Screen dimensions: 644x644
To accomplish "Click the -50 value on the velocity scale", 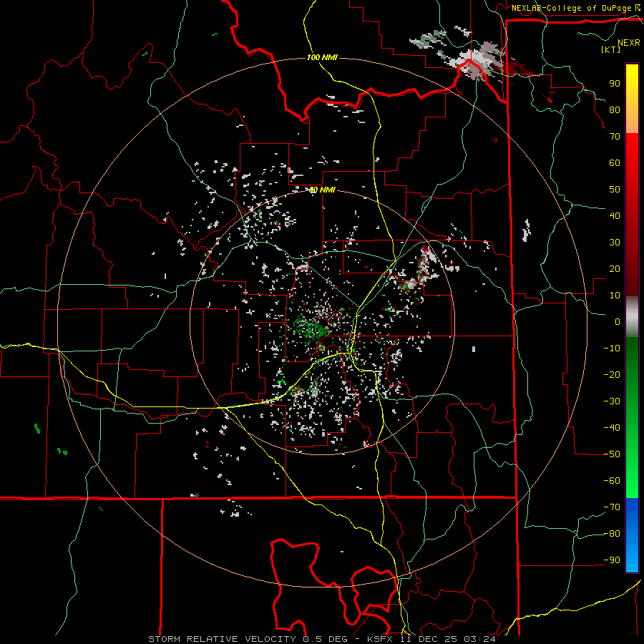I will (612, 454).
